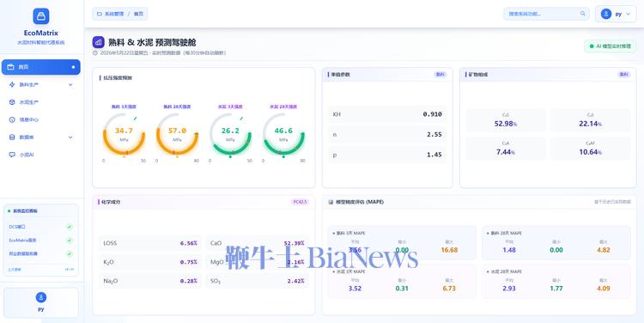The image size is (644, 323).
Task: Click the green dot beside 系统监控面板
Action: coord(9,211)
